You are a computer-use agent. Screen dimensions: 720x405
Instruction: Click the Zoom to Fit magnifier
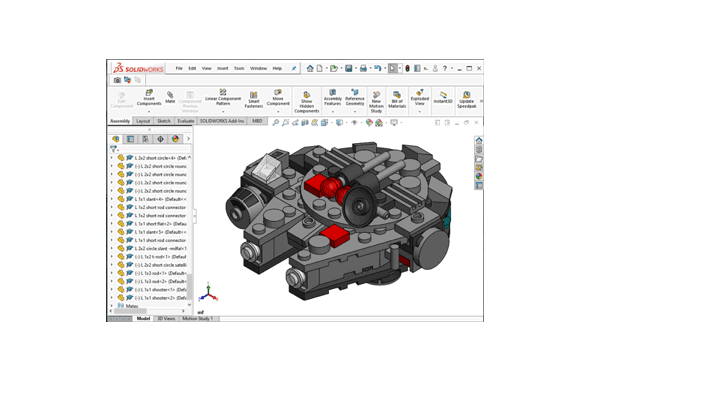coord(276,123)
